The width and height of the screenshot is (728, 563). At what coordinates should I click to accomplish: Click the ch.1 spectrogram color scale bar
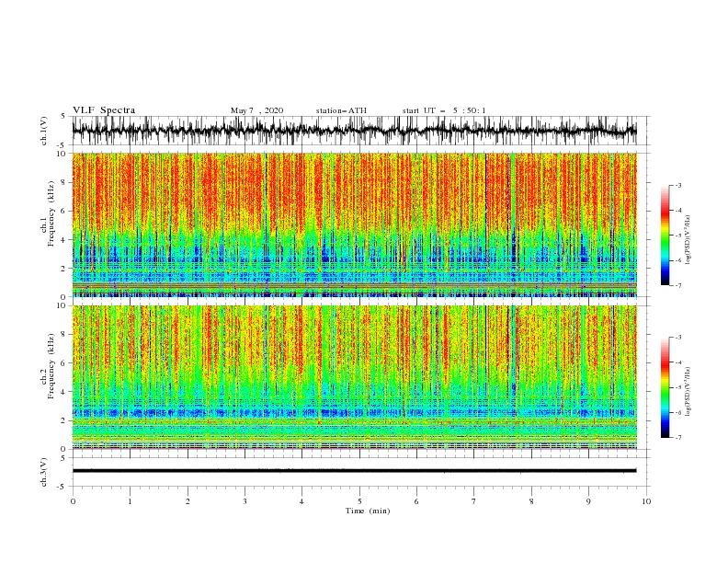point(665,236)
